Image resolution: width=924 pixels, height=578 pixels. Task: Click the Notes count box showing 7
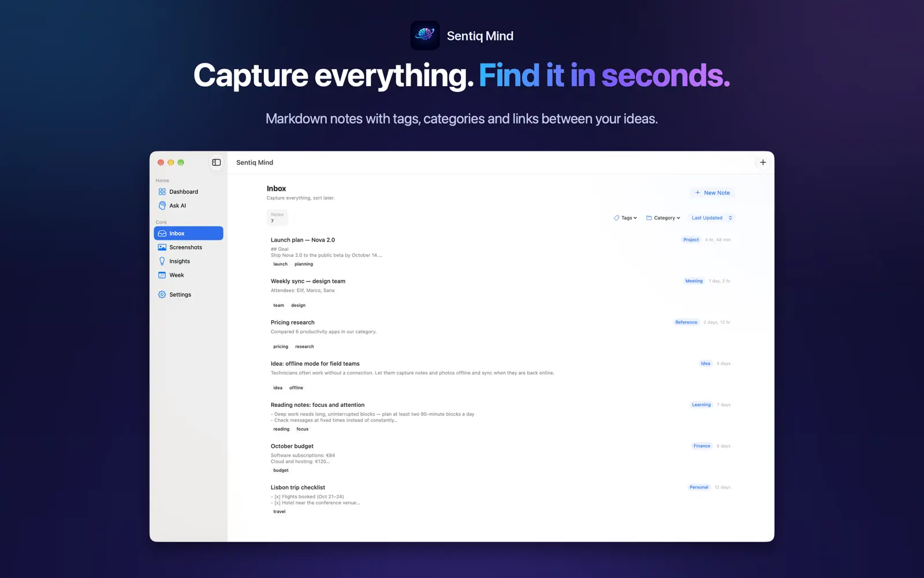(x=277, y=218)
